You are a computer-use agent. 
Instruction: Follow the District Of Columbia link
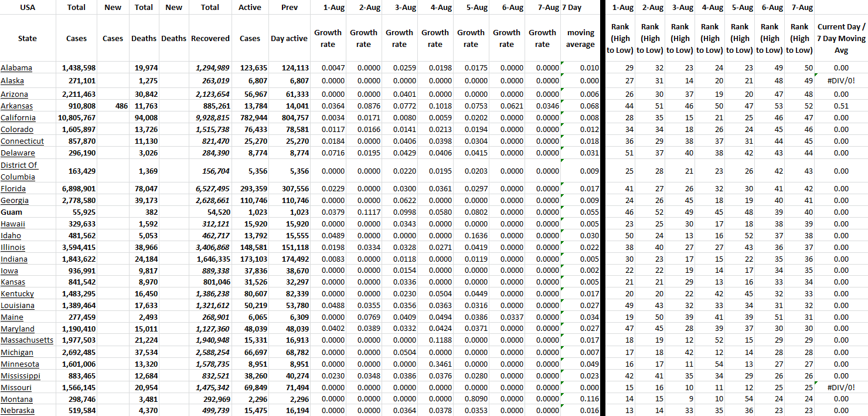click(x=19, y=171)
